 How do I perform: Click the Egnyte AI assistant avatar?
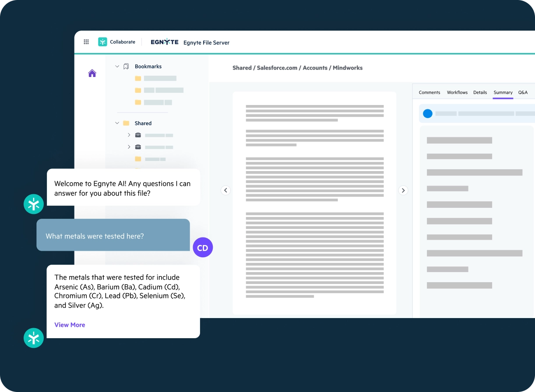(x=34, y=204)
